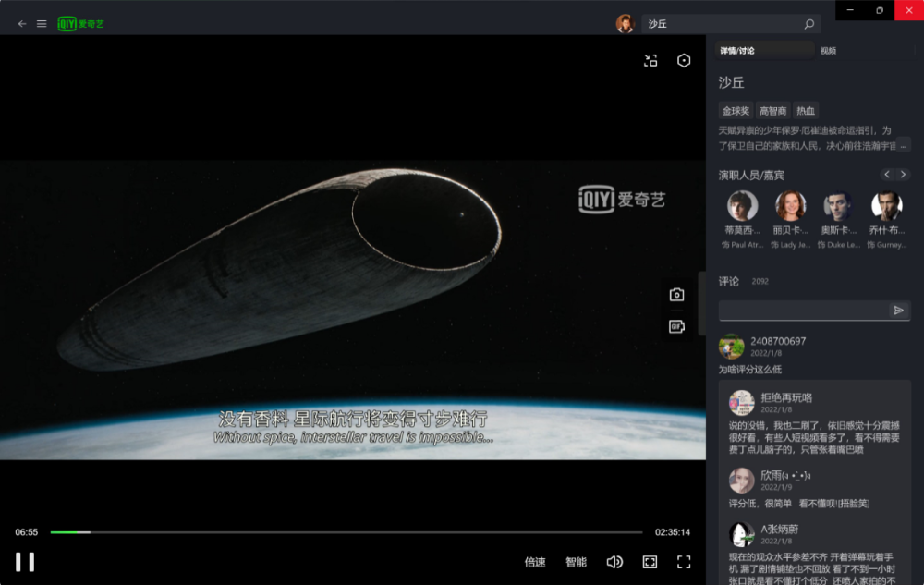Open username A张炳蔚
Screen dimensions: 924x585
779,529
